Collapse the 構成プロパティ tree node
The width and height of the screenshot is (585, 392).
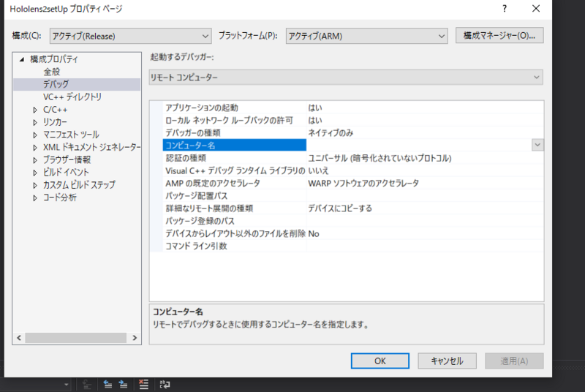[x=22, y=59]
